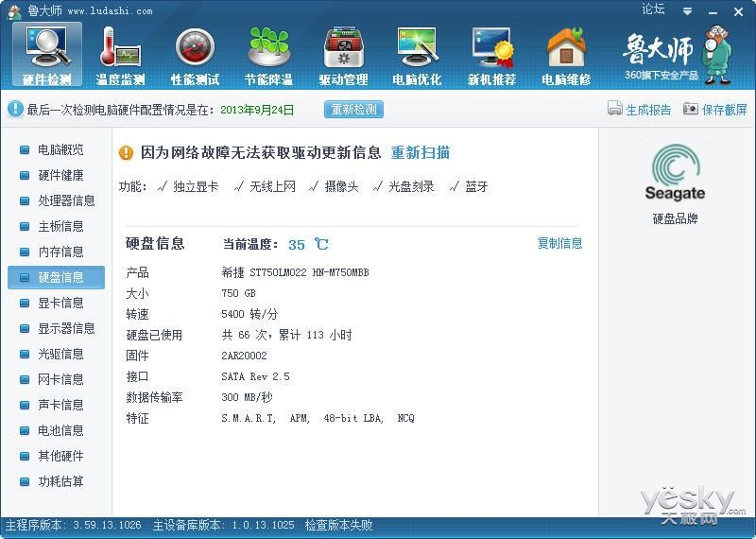Click the 保存截屏 save screenshot link
The width and height of the screenshot is (756, 539).
[725, 110]
